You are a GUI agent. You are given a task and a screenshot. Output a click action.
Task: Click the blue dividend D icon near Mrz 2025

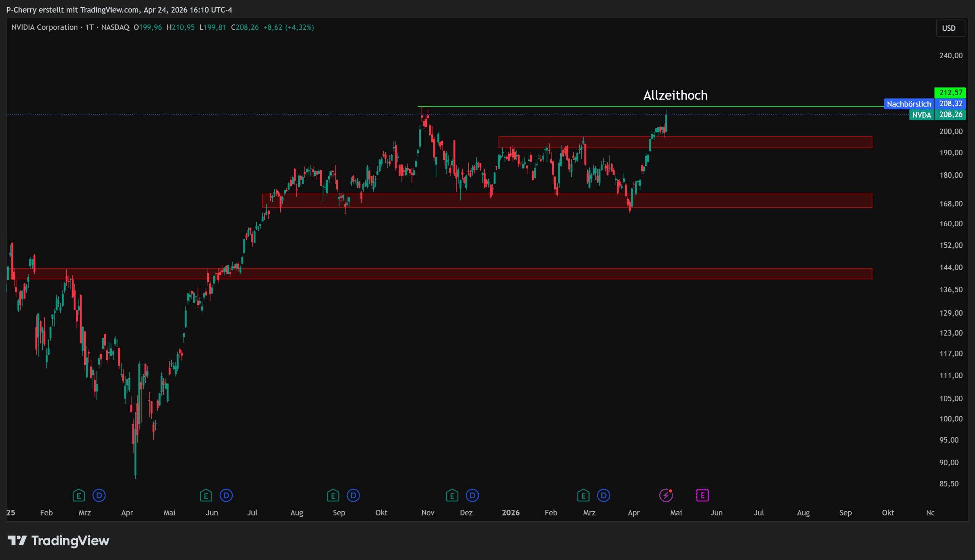pyautogui.click(x=99, y=495)
